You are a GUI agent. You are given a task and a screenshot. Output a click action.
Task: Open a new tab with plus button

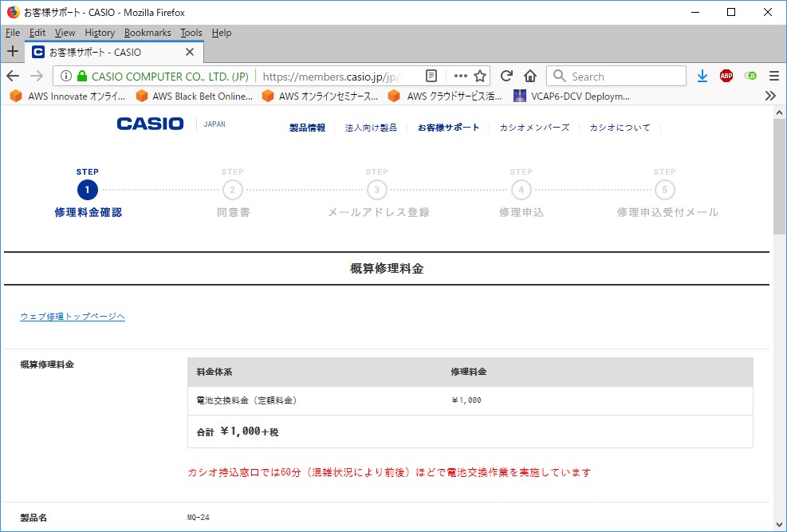click(x=13, y=52)
